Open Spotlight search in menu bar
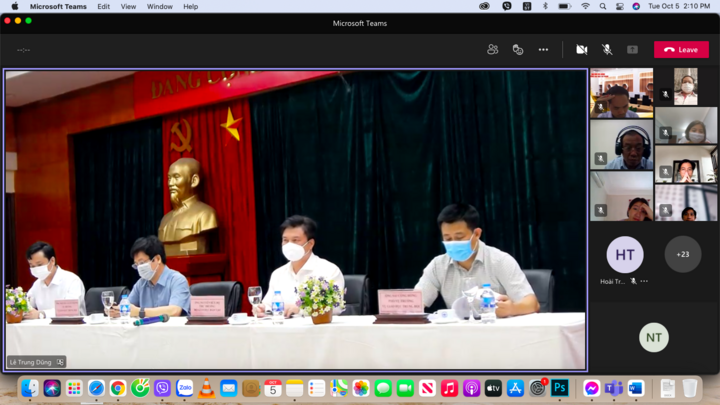720x405 pixels. coord(602,6)
